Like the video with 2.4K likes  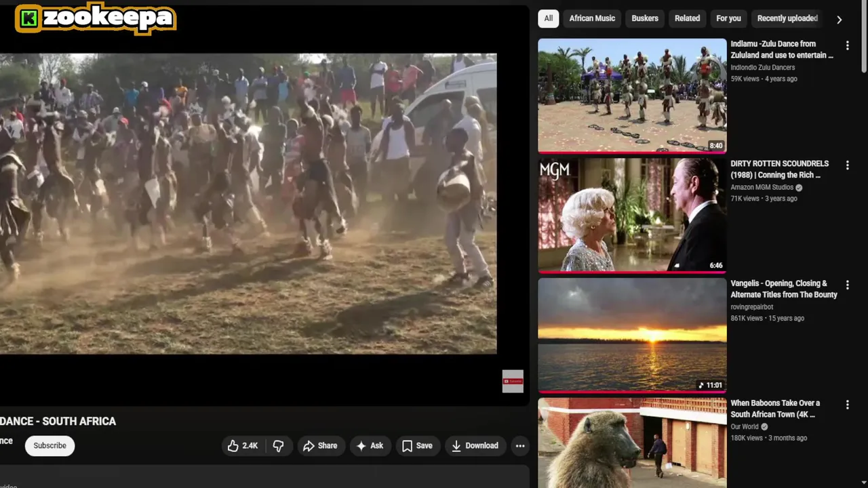coord(243,445)
